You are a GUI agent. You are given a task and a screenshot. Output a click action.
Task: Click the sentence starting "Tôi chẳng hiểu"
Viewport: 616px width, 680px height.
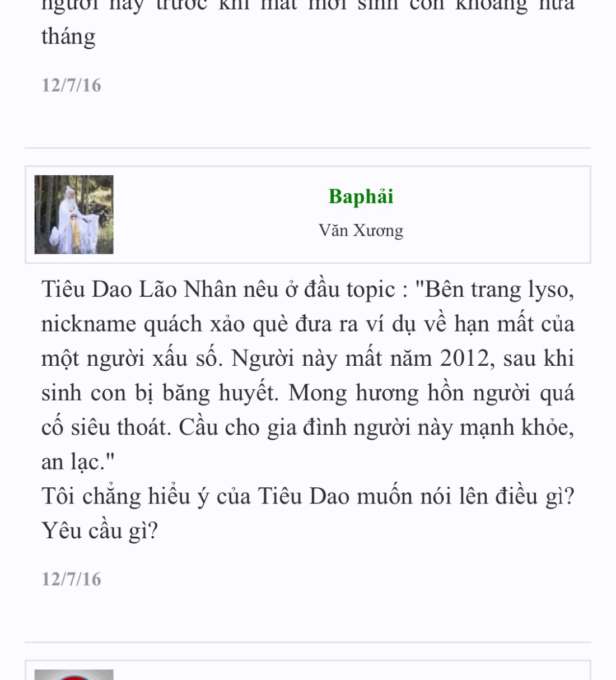tap(308, 496)
